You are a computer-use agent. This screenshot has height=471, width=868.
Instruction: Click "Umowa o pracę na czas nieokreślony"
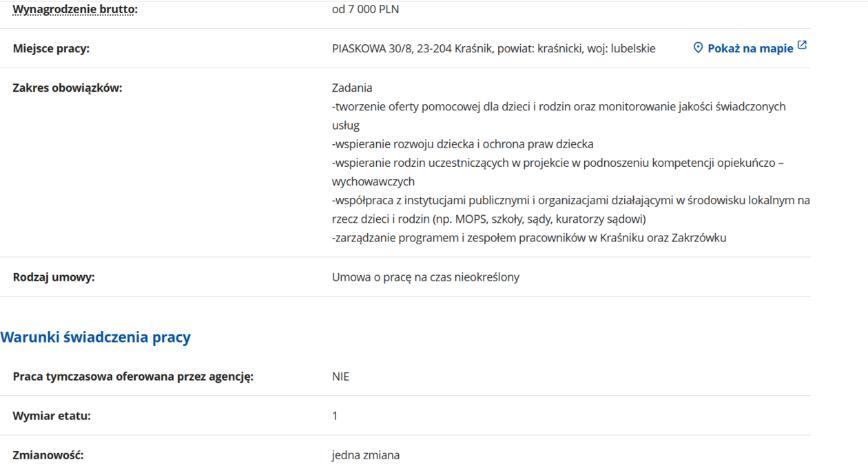tap(425, 277)
